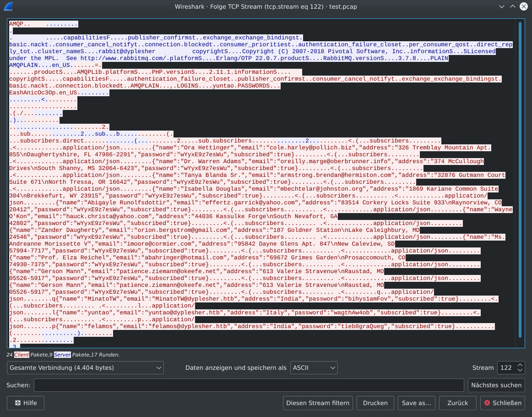Click the Schließen button

point(503,403)
